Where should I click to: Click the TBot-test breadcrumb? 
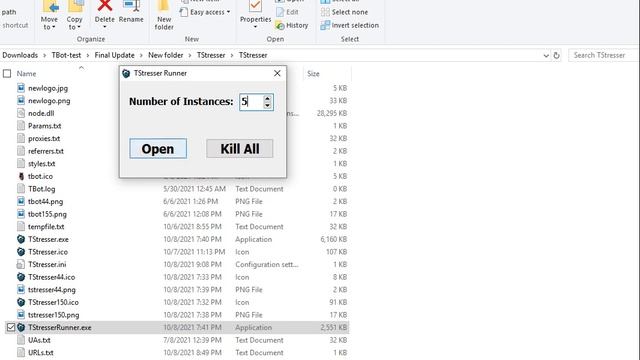click(66, 55)
